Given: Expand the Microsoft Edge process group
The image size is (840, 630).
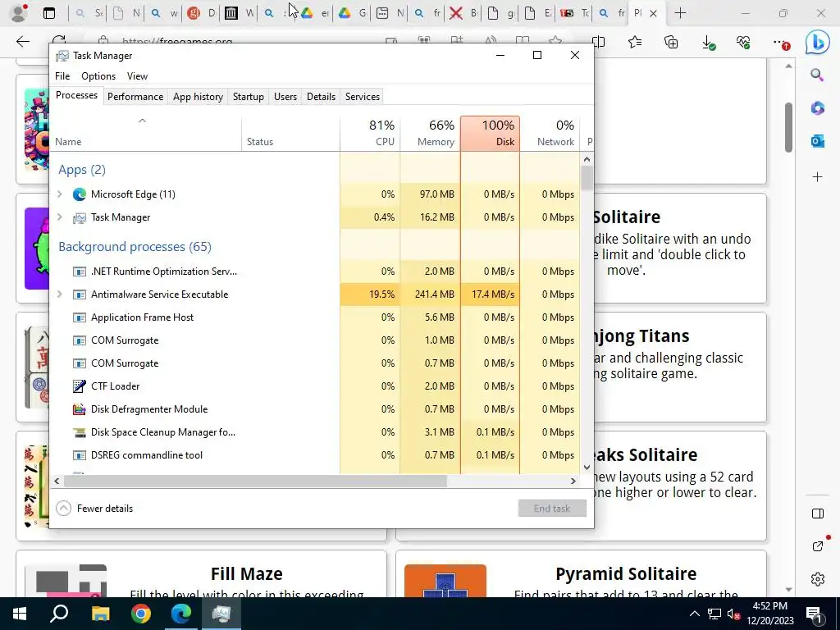Looking at the screenshot, I should point(59,194).
